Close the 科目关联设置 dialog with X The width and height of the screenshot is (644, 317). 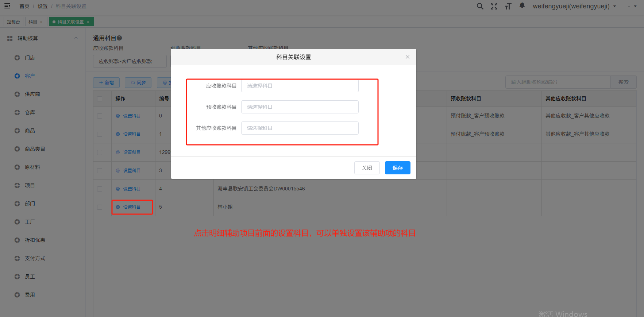(408, 57)
